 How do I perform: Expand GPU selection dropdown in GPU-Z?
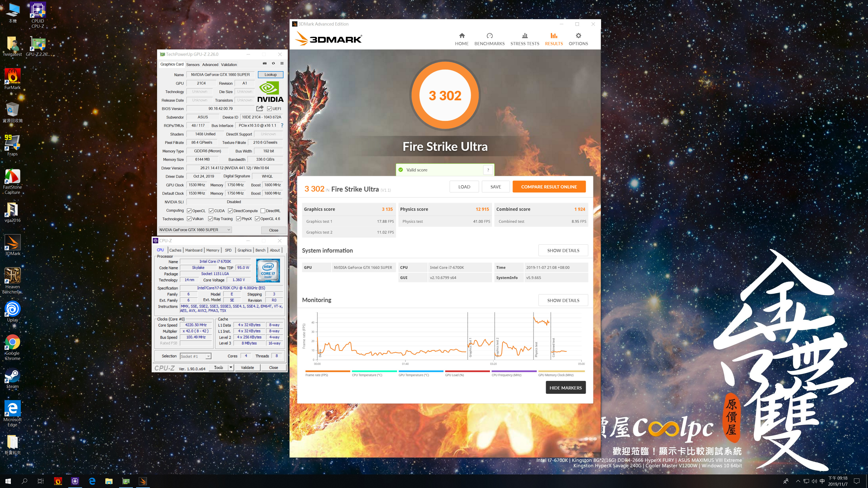coord(229,230)
